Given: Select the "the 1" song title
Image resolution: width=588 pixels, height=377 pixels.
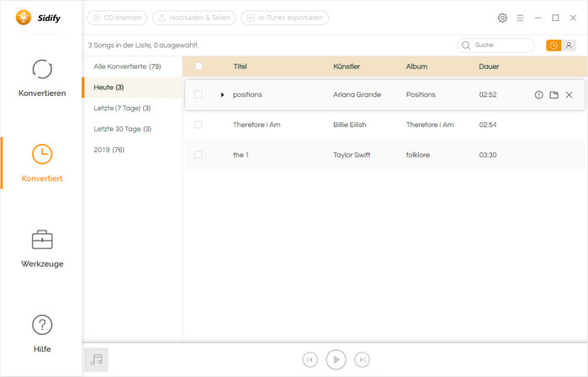Looking at the screenshot, I should click(x=241, y=155).
